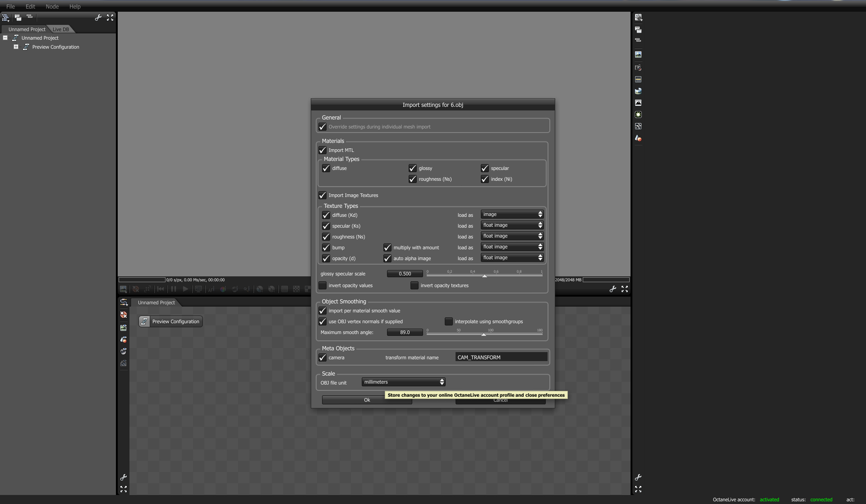Click the kernel starburst icon in right sidebar
Viewport: 866px width, 504px height.
click(638, 115)
